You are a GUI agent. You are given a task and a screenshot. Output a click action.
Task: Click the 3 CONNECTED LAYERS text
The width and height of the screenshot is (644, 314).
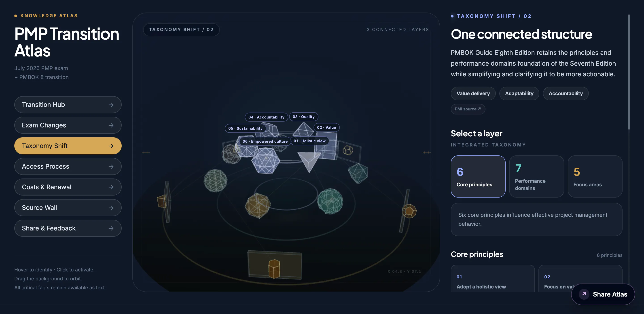pos(398,30)
